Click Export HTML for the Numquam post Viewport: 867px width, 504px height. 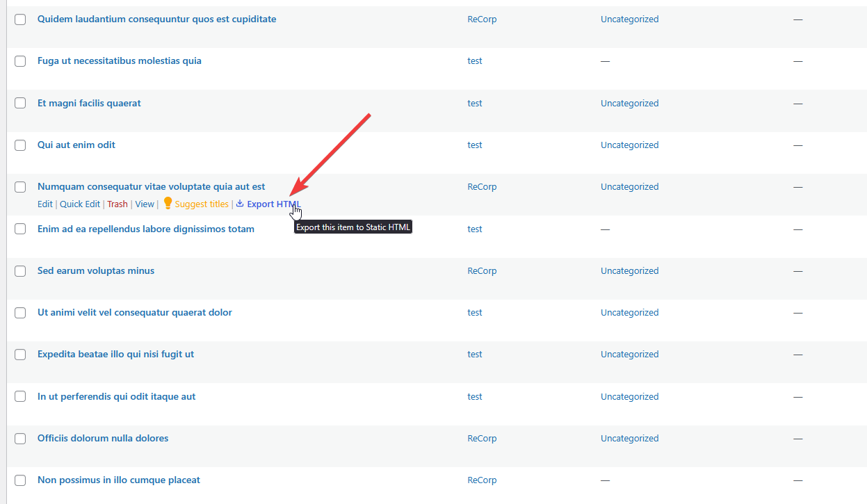(272, 204)
